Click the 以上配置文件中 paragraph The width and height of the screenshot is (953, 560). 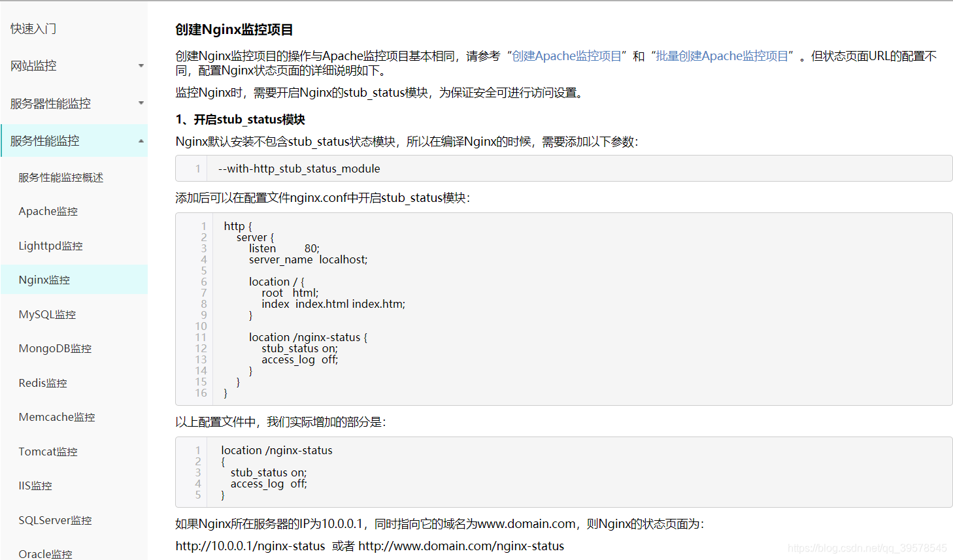[281, 422]
